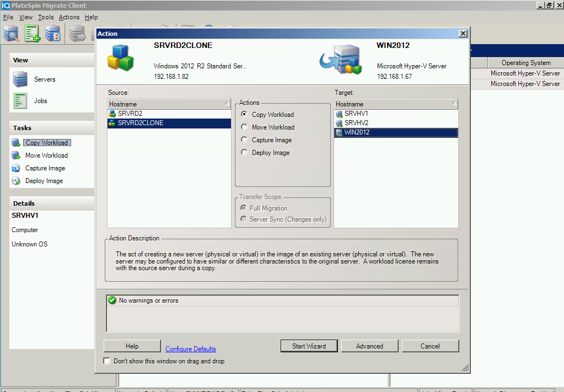Restore the main PlateSpin window

549,6
